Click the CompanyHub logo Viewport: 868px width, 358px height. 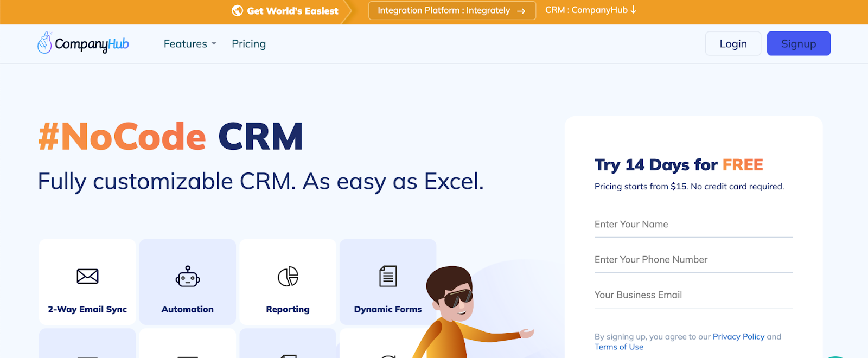(x=83, y=43)
